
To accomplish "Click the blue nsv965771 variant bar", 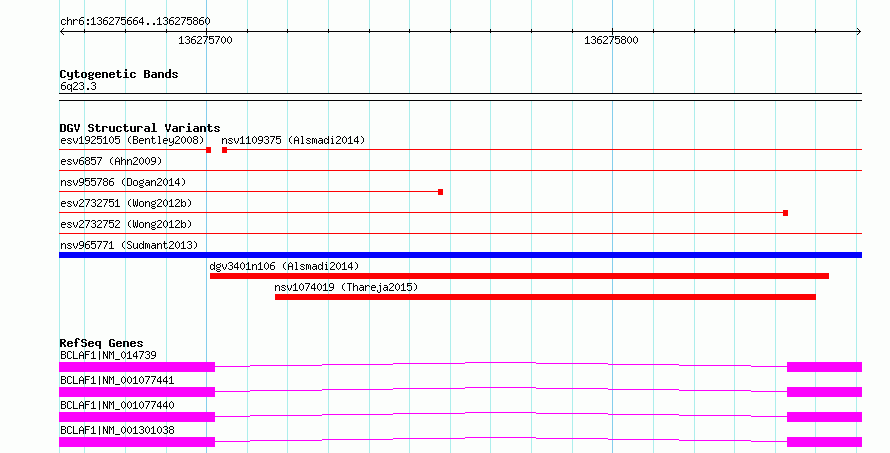I will click(x=460, y=255).
